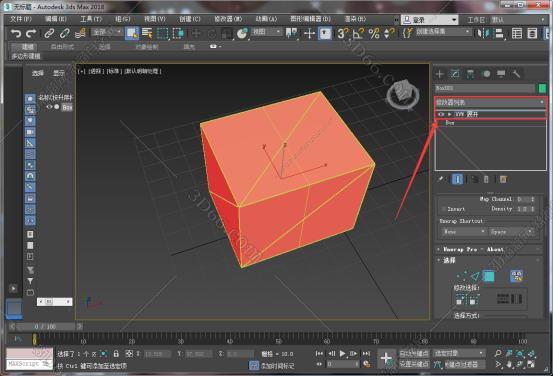The height and width of the screenshot is (376, 553).
Task: Toggle eye icon of UVW unwrap modifier
Action: click(x=441, y=114)
